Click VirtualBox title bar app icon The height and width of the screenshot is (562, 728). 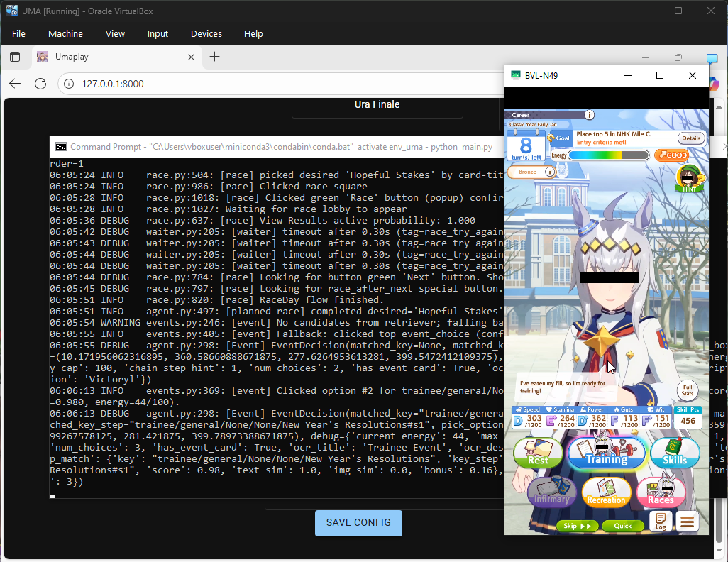pos(12,11)
